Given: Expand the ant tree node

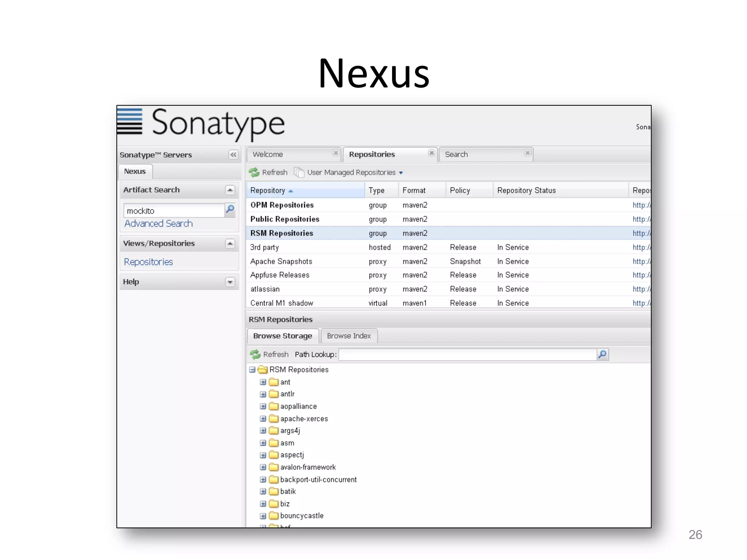Looking at the screenshot, I should click(263, 382).
